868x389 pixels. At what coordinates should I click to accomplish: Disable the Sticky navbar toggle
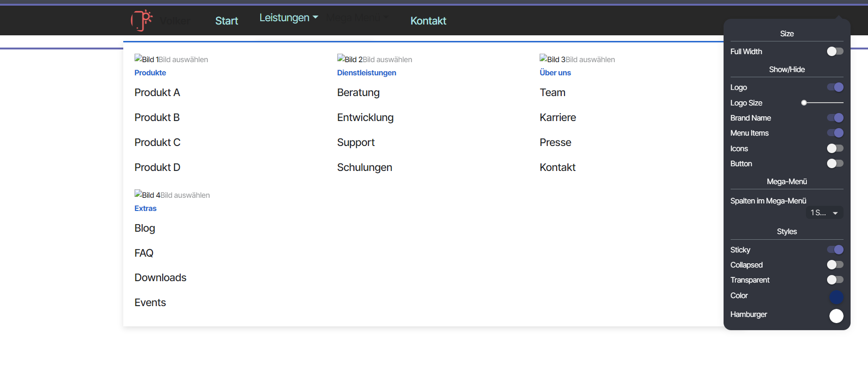click(x=835, y=250)
